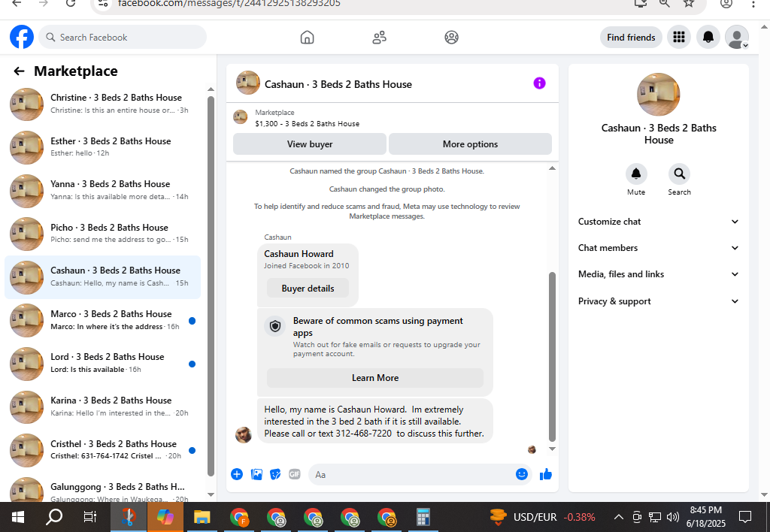Choose a sticker icon

[x=275, y=474]
